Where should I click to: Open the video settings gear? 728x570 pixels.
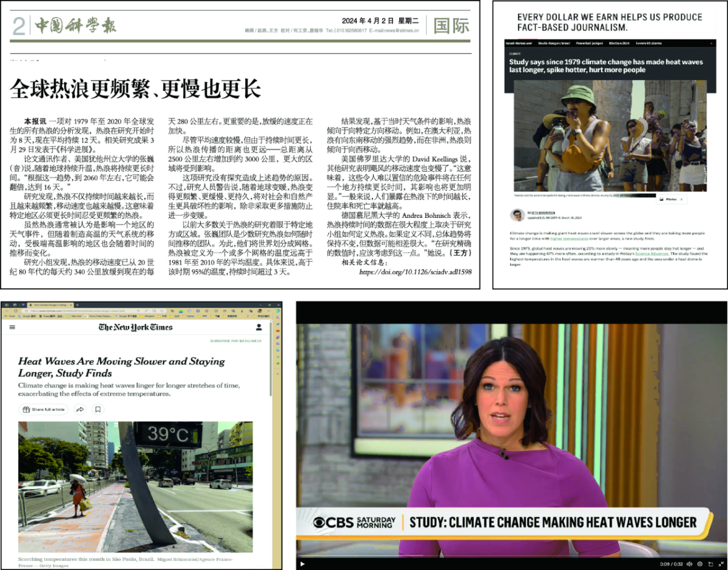tap(699, 564)
